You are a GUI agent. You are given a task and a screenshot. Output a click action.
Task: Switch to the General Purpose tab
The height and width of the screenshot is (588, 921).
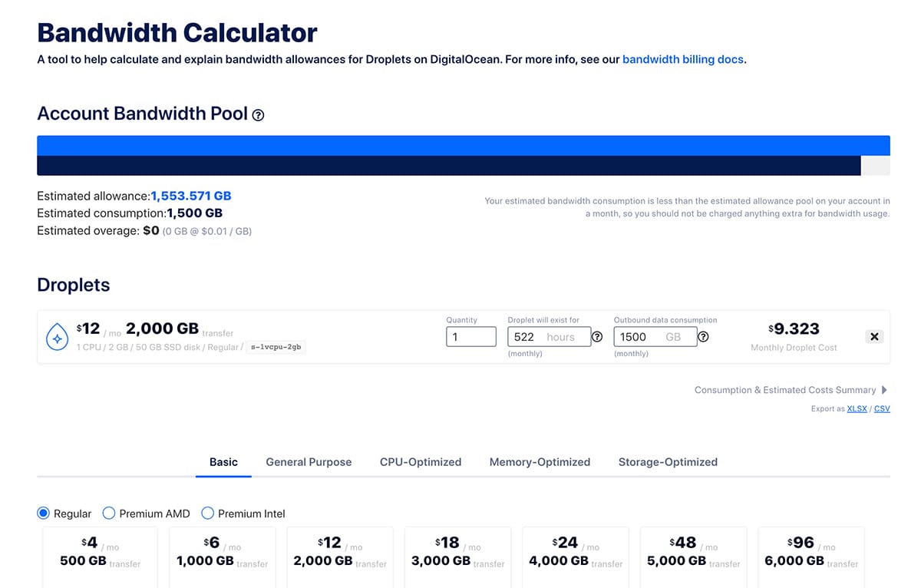309,462
